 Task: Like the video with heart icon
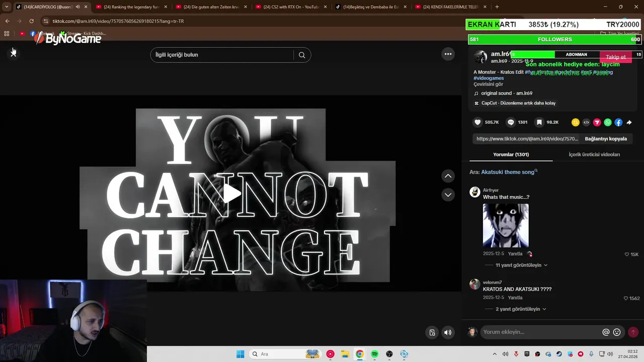[477, 122]
